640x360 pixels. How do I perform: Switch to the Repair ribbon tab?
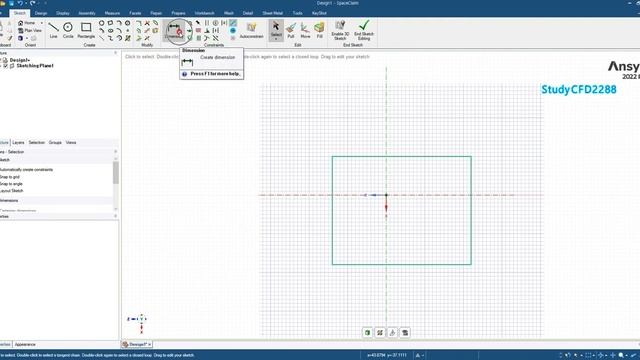156,13
